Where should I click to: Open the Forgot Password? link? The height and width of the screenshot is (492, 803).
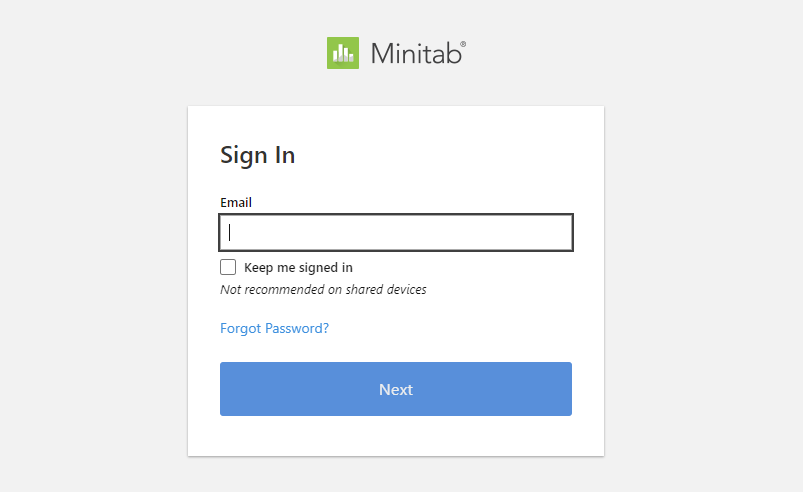(x=274, y=328)
